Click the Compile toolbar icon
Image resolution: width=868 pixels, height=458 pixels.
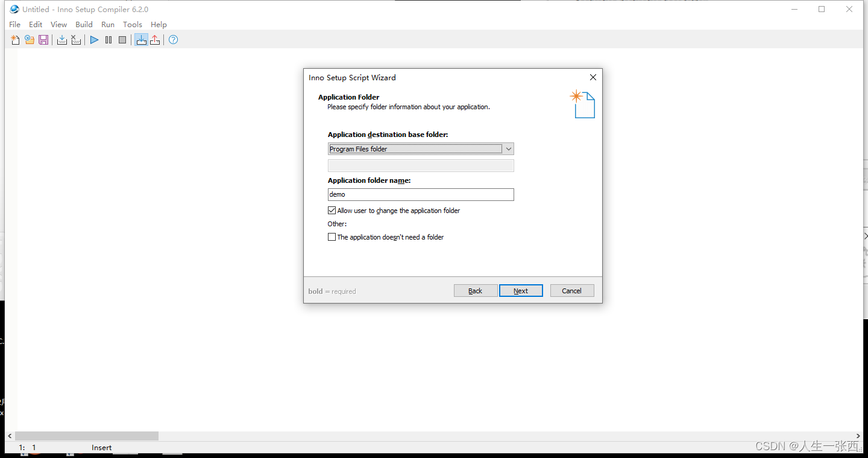pos(61,40)
